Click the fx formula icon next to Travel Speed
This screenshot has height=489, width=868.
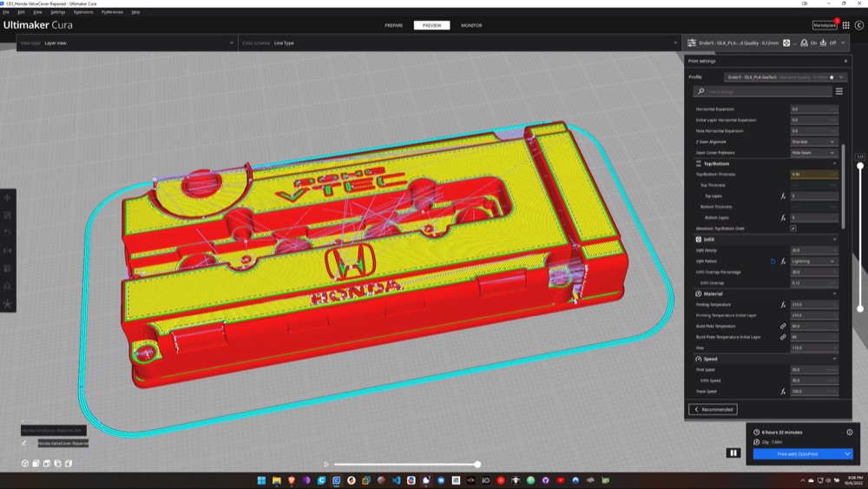pyautogui.click(x=783, y=392)
